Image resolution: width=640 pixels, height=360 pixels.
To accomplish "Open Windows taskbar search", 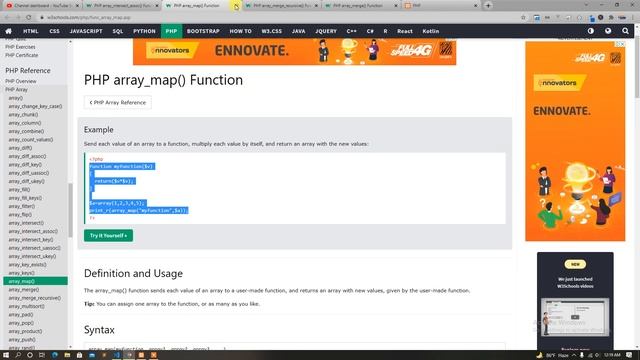I will 18,355.
